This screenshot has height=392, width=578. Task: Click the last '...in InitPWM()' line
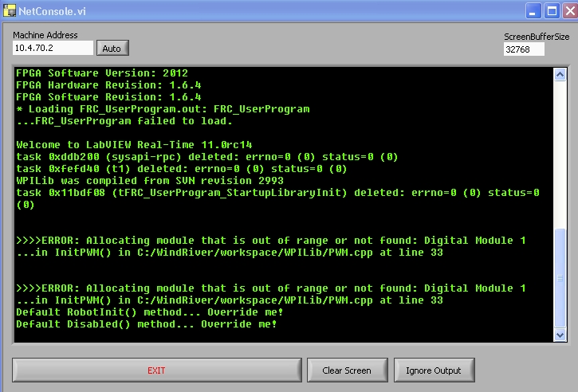point(230,300)
